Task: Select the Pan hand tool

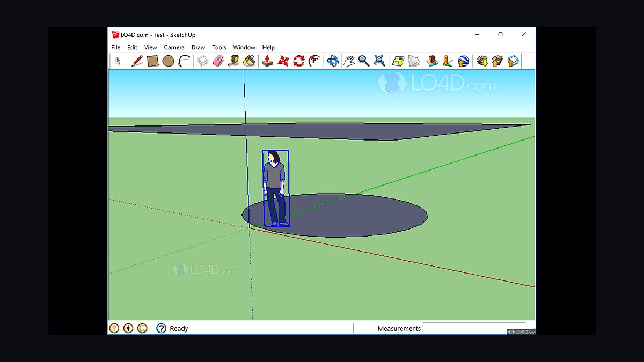Action: tap(349, 61)
